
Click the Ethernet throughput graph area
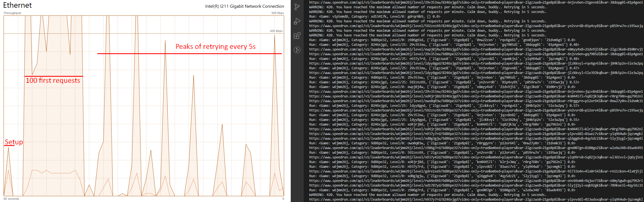(144, 106)
